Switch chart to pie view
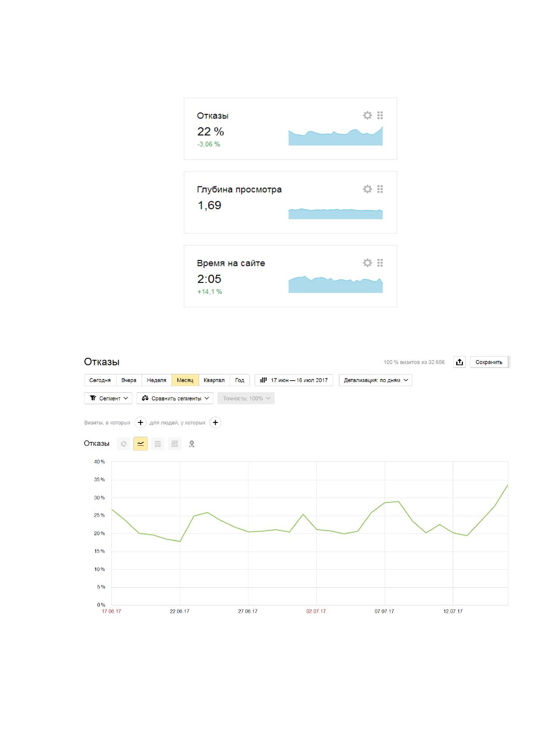This screenshot has height=756, width=535. [x=124, y=444]
